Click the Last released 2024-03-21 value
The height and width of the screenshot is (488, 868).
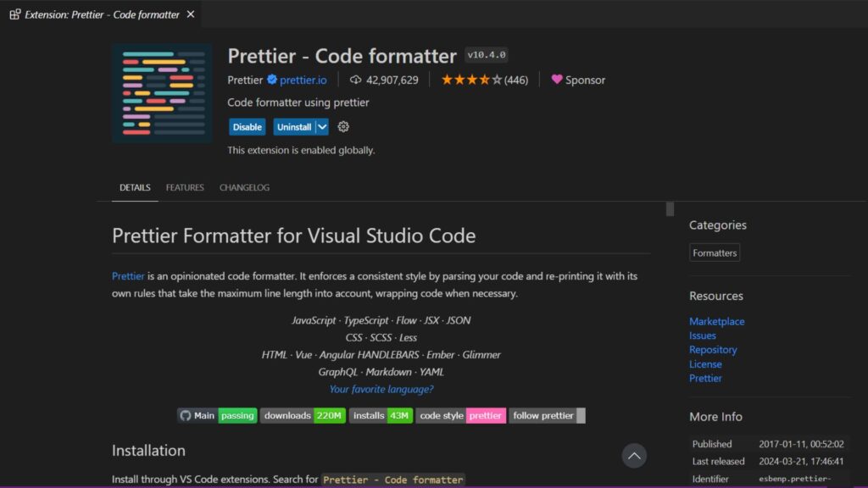801,462
